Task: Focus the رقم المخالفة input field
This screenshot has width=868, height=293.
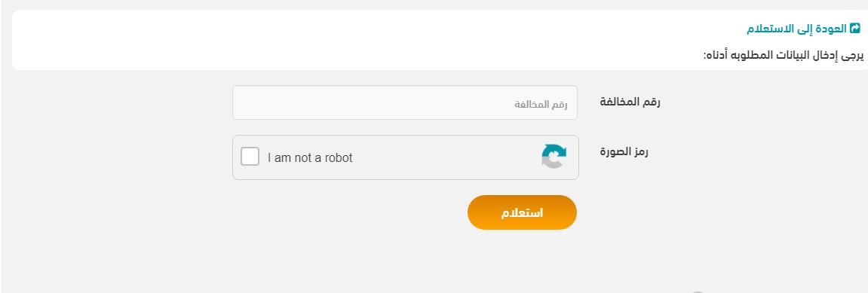Action: 405,102
